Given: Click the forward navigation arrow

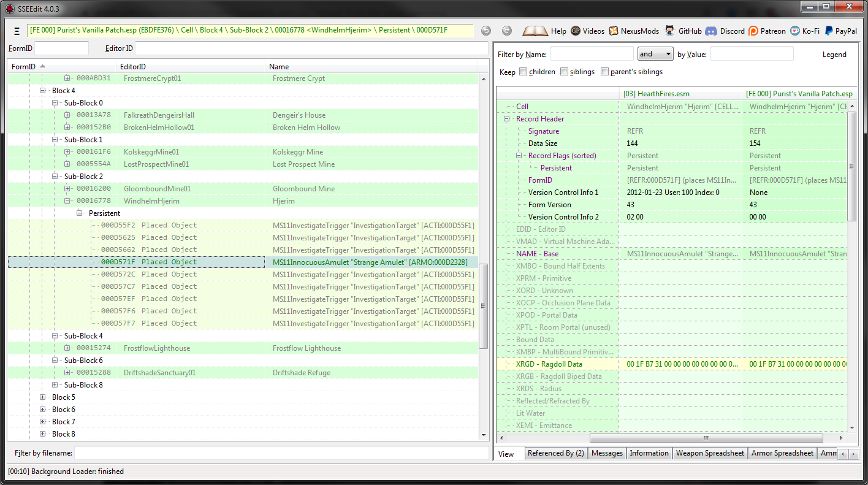Looking at the screenshot, I should tap(506, 31).
